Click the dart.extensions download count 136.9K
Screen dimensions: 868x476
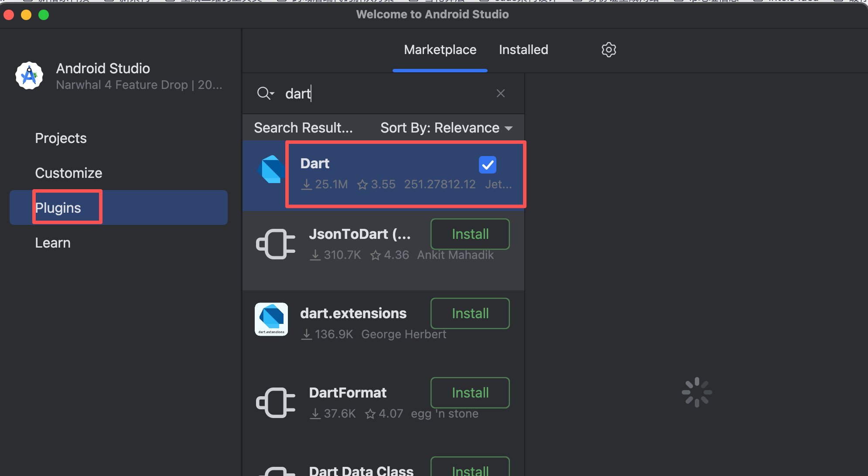327,334
